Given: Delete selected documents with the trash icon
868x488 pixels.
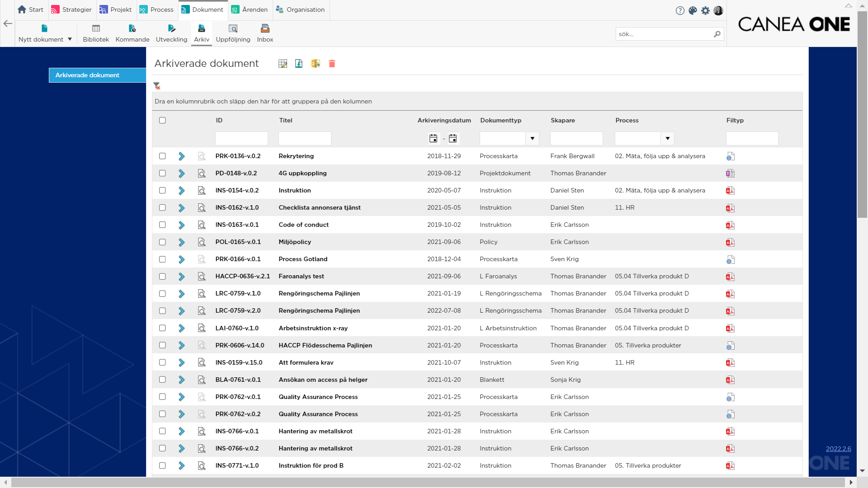Looking at the screenshot, I should [x=332, y=64].
